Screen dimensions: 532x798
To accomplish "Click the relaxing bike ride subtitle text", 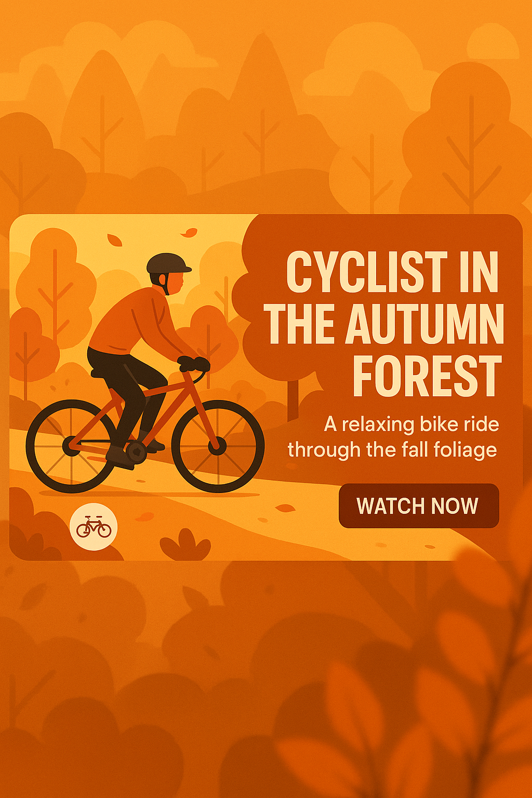I will pyautogui.click(x=393, y=437).
